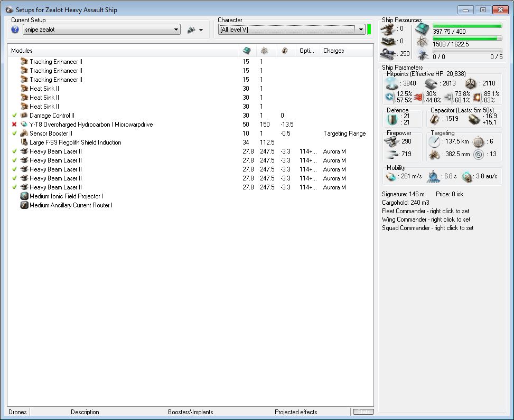Click Squad Commander - right click to set
The height and width of the screenshot is (420, 514).
[x=427, y=228]
